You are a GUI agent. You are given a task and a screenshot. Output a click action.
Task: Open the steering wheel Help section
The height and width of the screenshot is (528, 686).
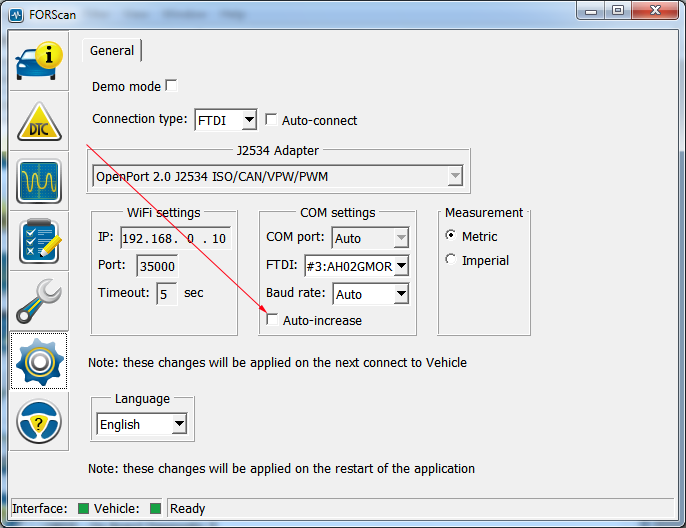pos(39,421)
